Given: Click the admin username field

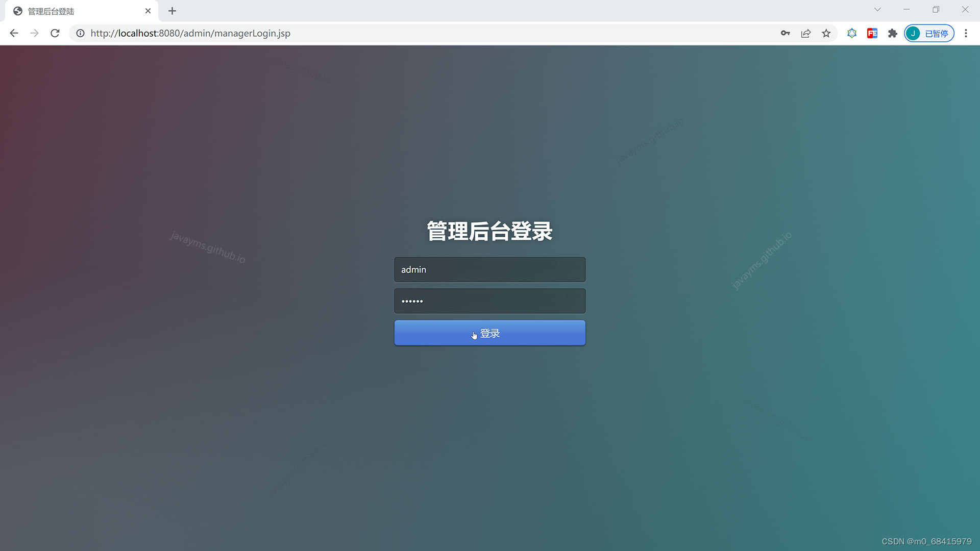Looking at the screenshot, I should click(x=489, y=269).
